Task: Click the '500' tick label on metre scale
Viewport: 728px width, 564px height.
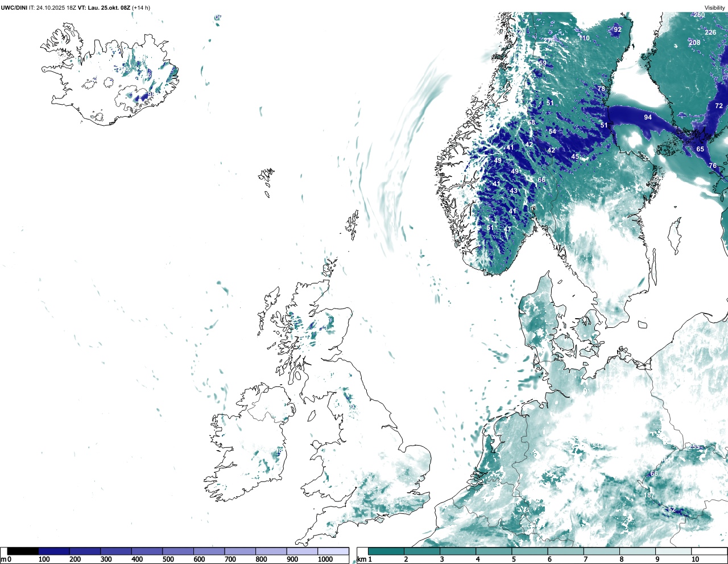Action: [x=168, y=559]
